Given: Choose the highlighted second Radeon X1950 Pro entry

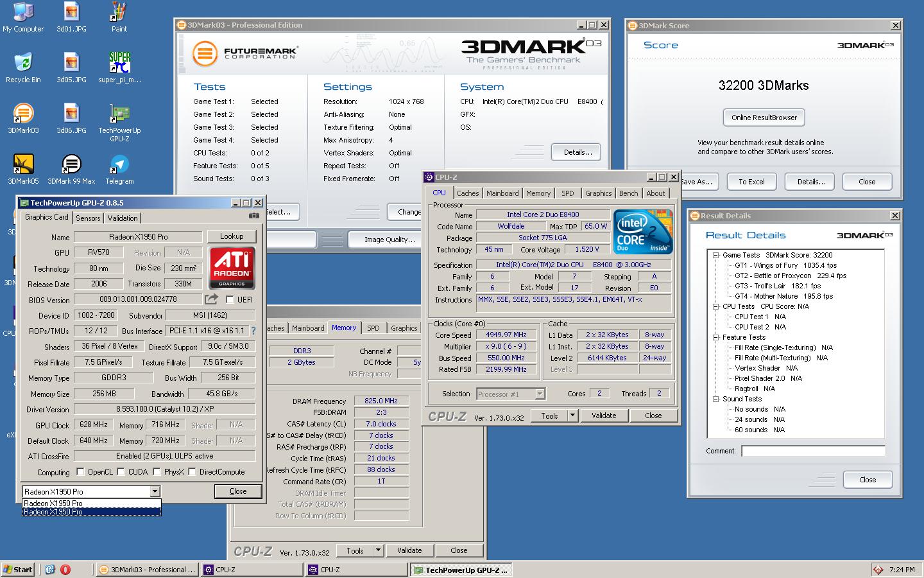Looking at the screenshot, I should point(91,512).
